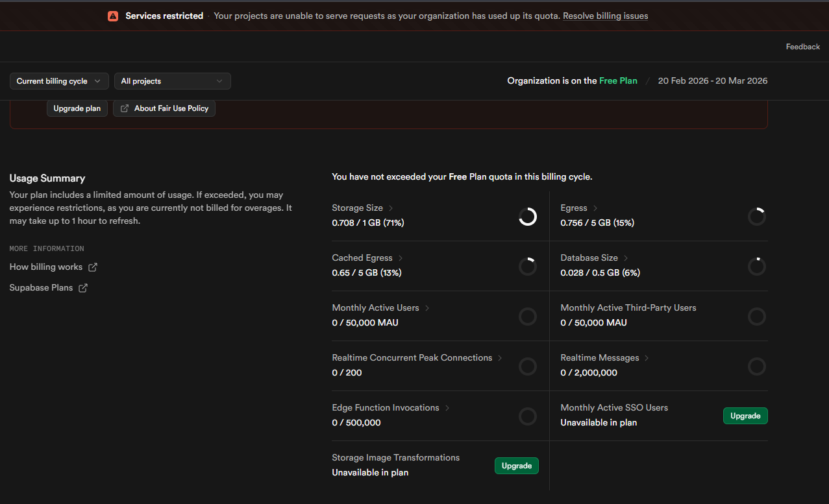829x504 pixels.
Task: Click the Free Plan link
Action: (618, 81)
